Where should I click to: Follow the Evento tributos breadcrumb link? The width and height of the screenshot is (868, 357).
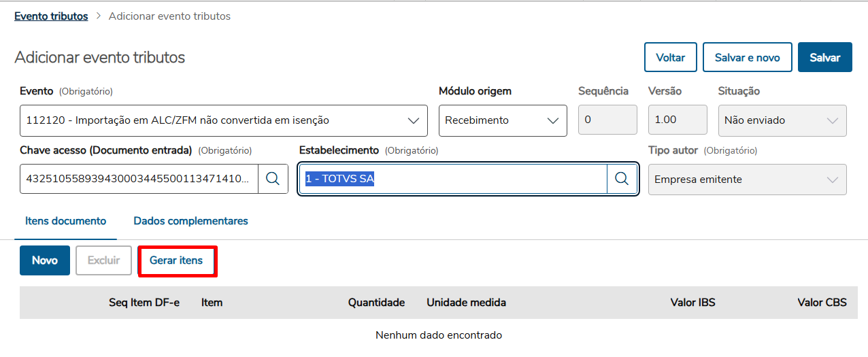pos(51,16)
